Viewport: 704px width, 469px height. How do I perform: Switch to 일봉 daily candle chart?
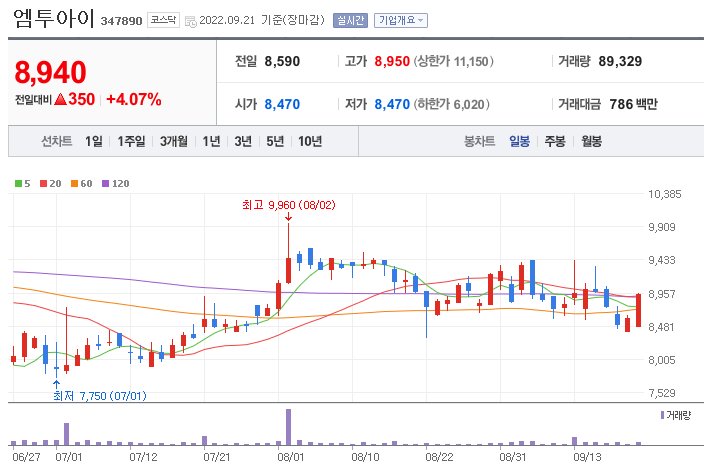(519, 141)
